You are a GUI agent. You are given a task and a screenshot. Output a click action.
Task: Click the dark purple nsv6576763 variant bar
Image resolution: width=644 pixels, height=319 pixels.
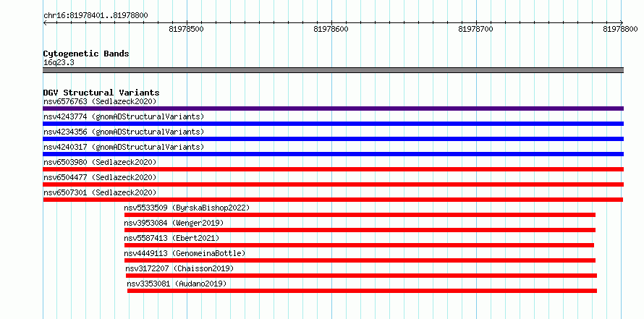click(x=333, y=109)
